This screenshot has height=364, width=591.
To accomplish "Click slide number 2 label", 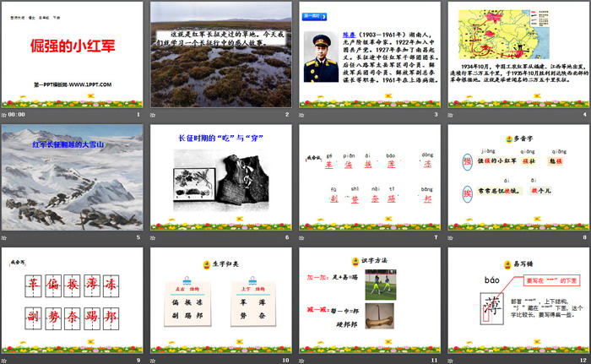I will (x=287, y=114).
